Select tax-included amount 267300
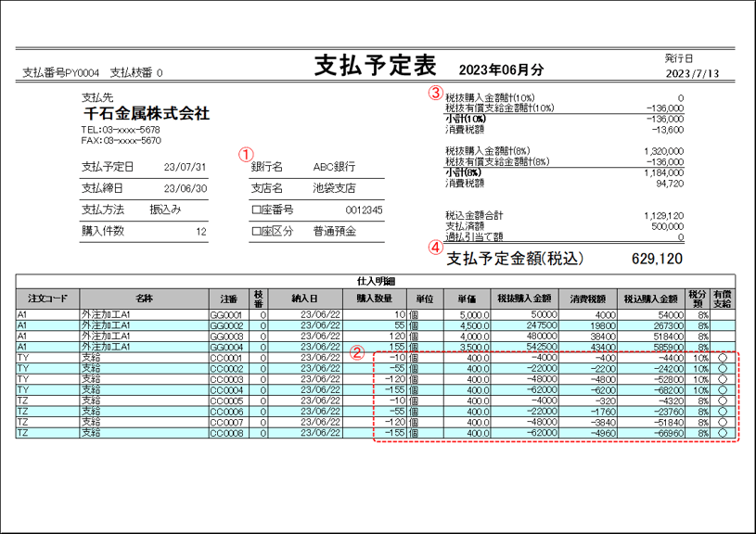 tap(668, 325)
